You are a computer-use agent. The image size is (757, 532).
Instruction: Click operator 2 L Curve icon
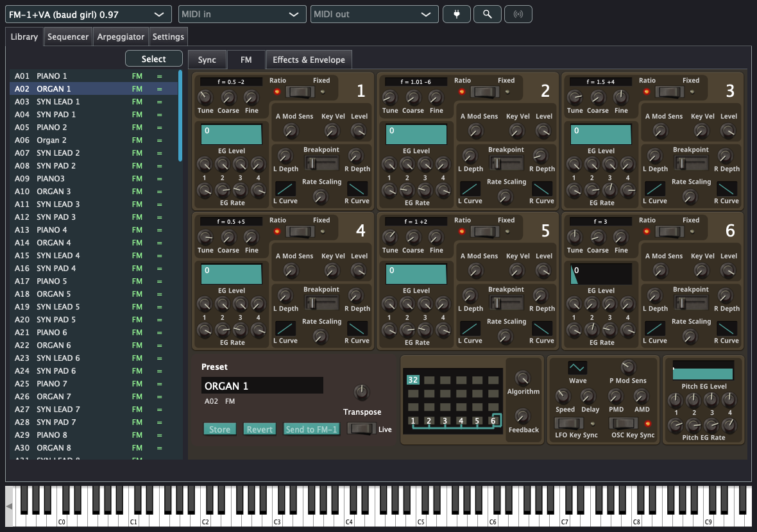tap(470, 188)
